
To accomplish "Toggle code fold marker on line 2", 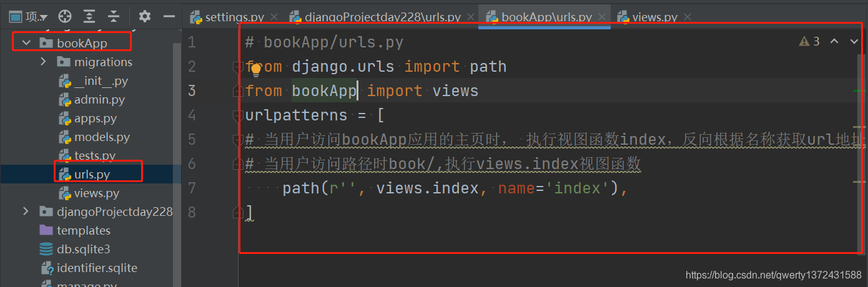I will [237, 67].
